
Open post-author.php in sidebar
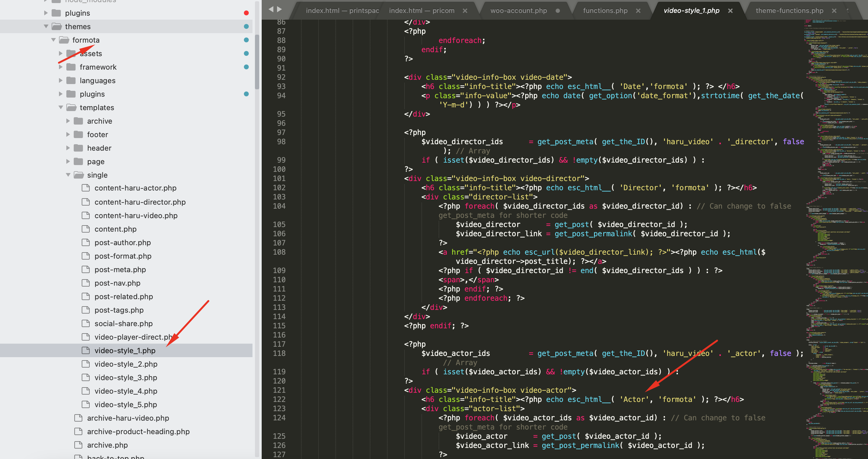tap(123, 243)
